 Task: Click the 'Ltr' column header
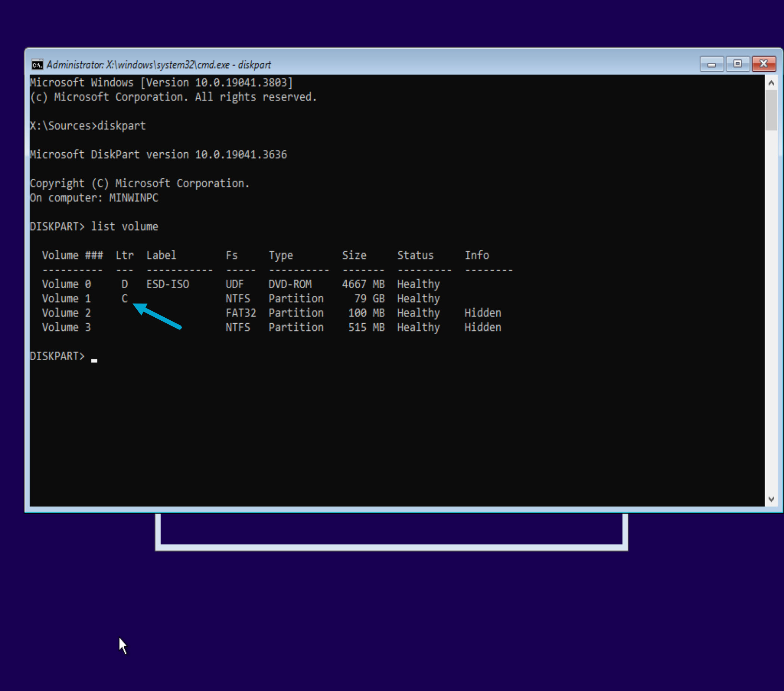(125, 255)
